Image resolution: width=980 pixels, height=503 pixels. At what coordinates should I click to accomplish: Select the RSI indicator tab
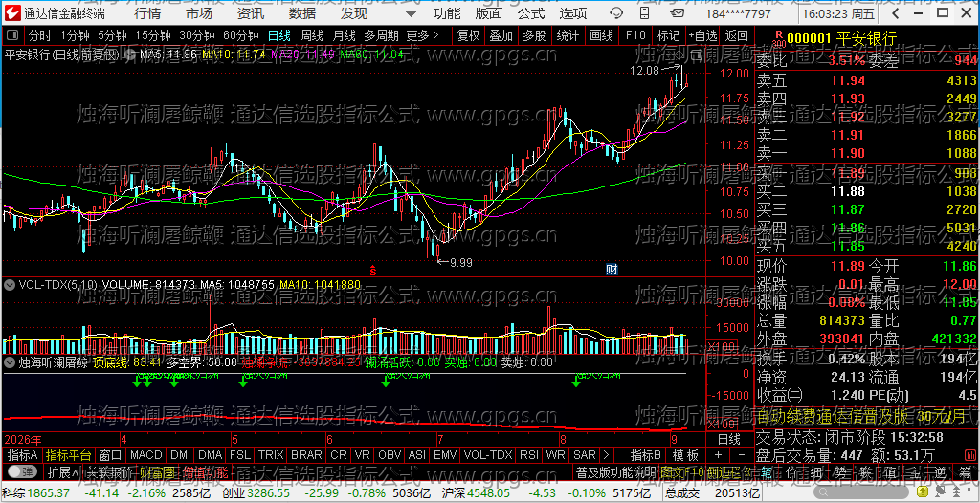click(529, 455)
